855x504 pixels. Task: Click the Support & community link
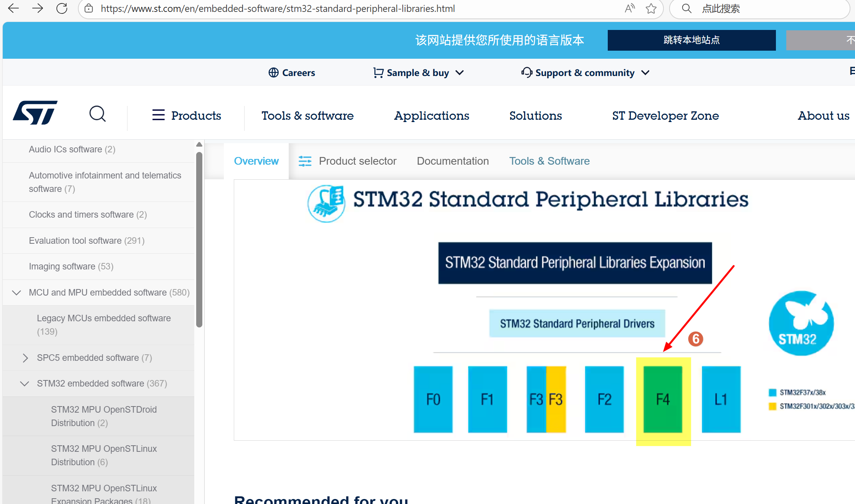pos(585,73)
